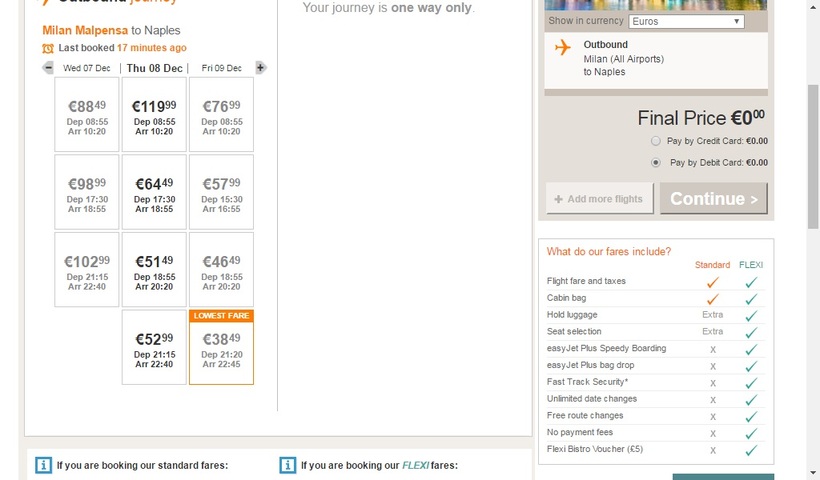Switch to Fri 09 Dec date column
The height and width of the screenshot is (480, 820).
[221, 68]
